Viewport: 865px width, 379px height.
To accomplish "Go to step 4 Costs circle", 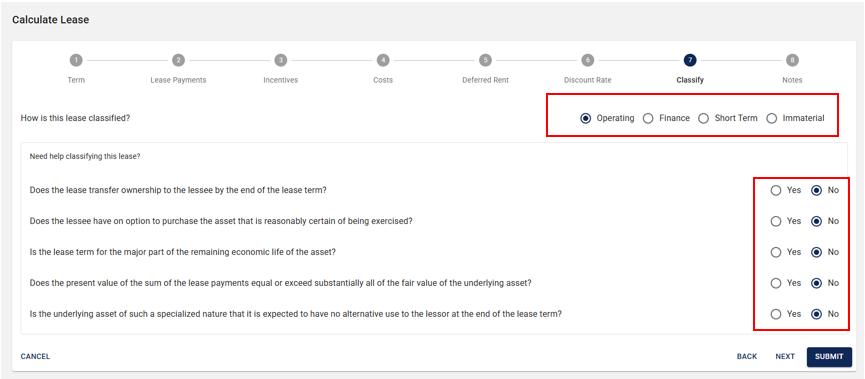I will coord(383,60).
